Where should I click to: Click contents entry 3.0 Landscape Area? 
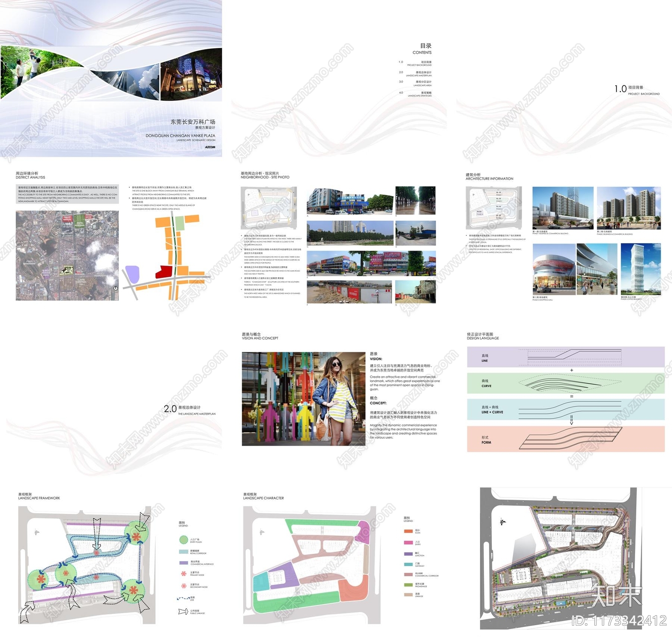pyautogui.click(x=415, y=84)
